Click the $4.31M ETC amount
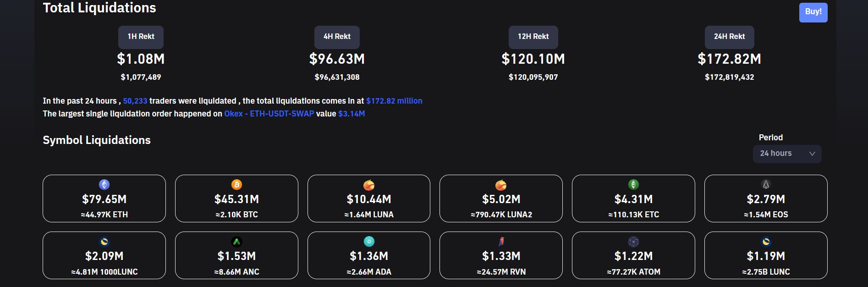 pos(633,199)
